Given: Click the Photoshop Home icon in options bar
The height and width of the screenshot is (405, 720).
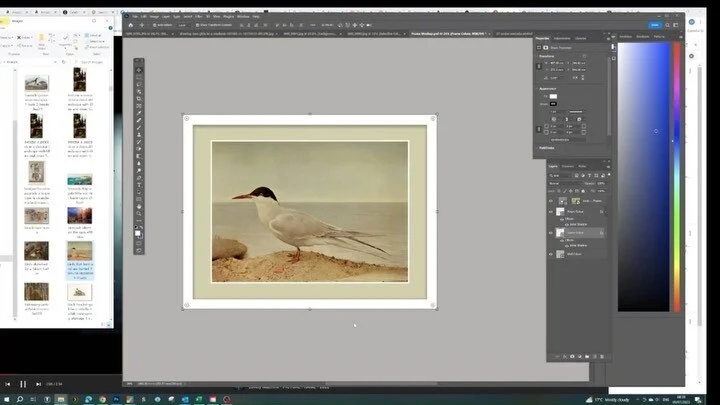Looking at the screenshot, I should (x=130, y=24).
